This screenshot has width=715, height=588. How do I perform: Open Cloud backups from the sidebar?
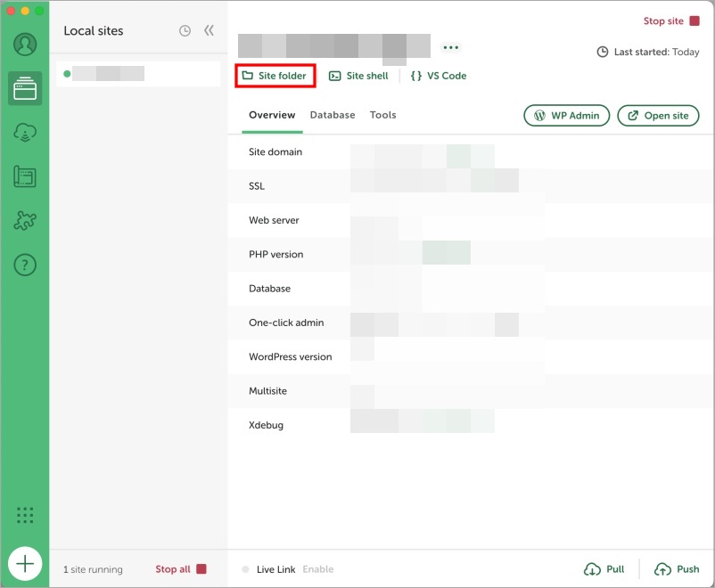(x=24, y=132)
